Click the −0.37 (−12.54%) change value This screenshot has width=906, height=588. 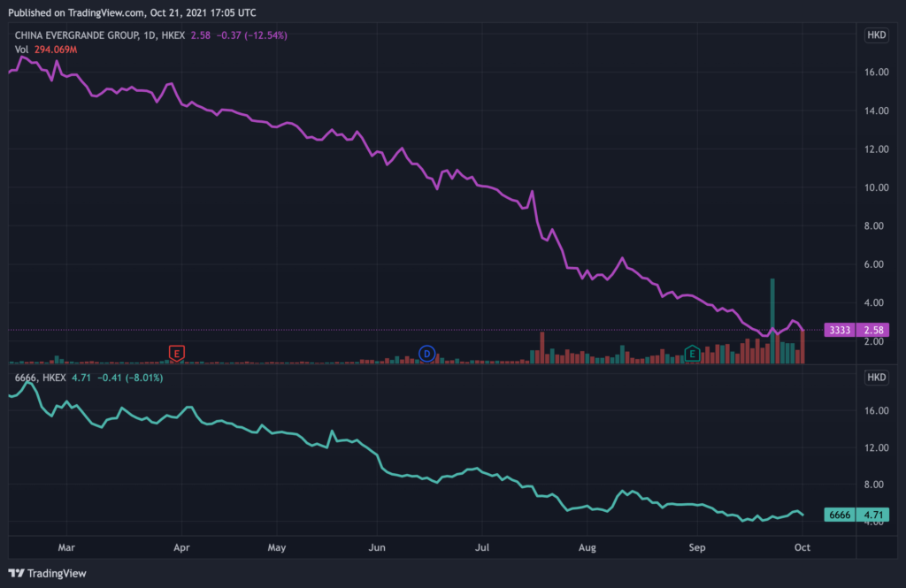[252, 35]
